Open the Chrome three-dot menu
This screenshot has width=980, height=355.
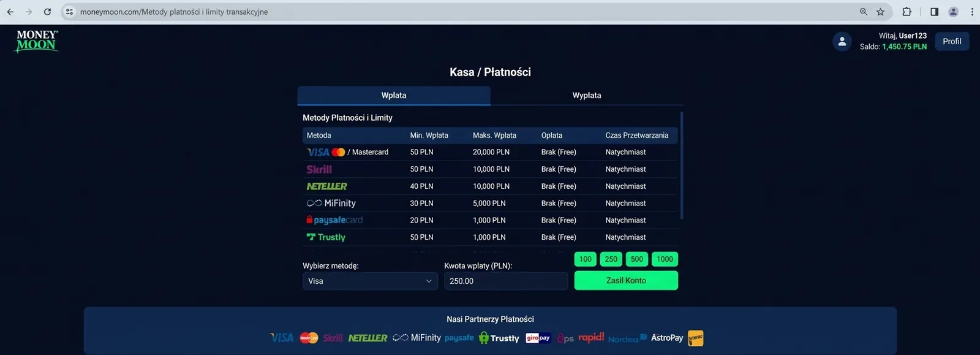coord(972,12)
